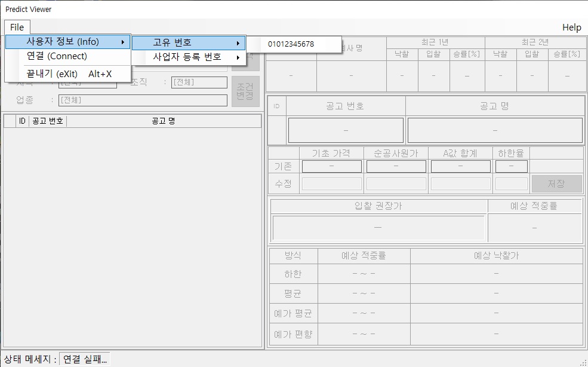Click the ID column header in list

pos(22,121)
